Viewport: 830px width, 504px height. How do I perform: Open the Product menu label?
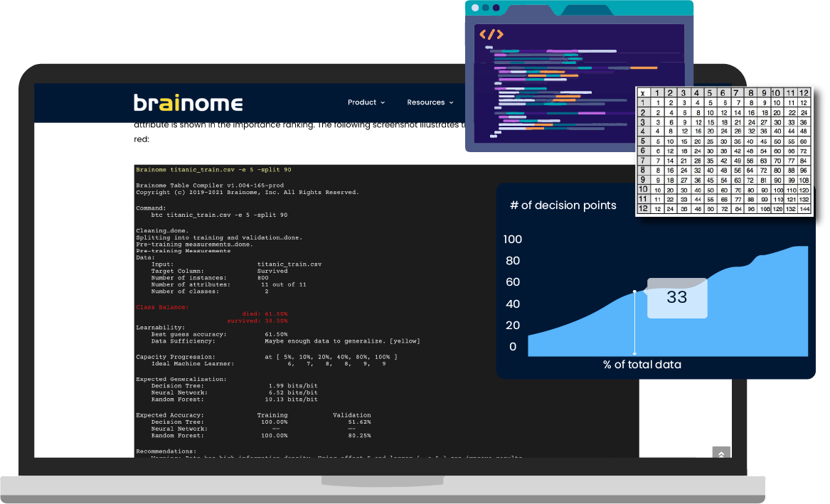pyautogui.click(x=361, y=102)
